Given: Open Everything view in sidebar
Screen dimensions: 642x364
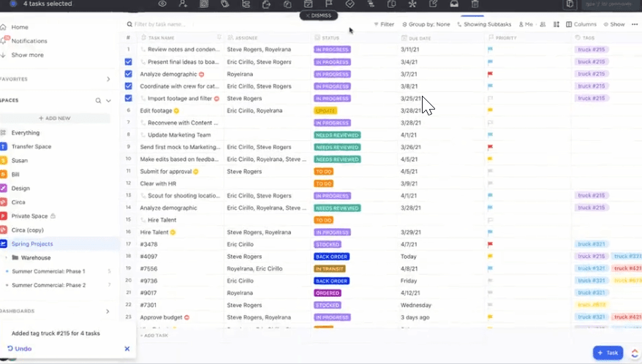Looking at the screenshot, I should click(26, 132).
